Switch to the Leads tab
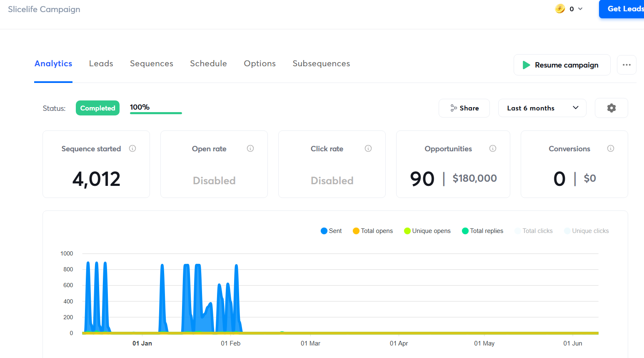This screenshot has width=644, height=358. point(101,63)
